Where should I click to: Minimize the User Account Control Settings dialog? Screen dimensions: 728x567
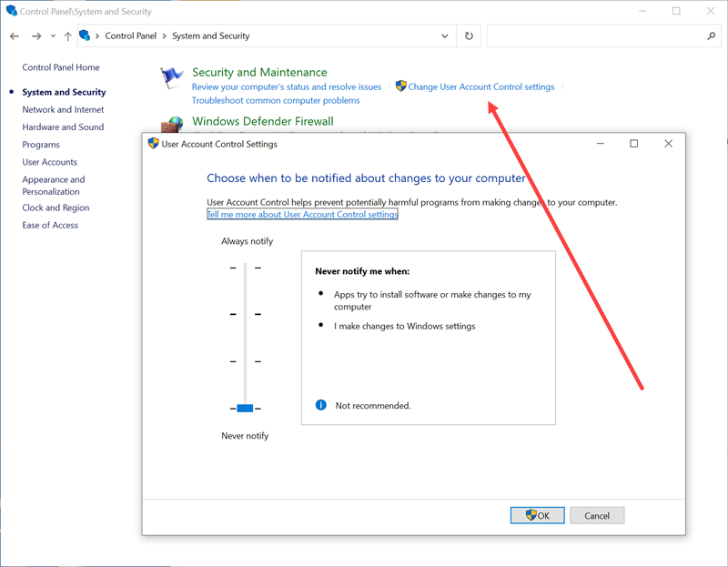coord(601,144)
